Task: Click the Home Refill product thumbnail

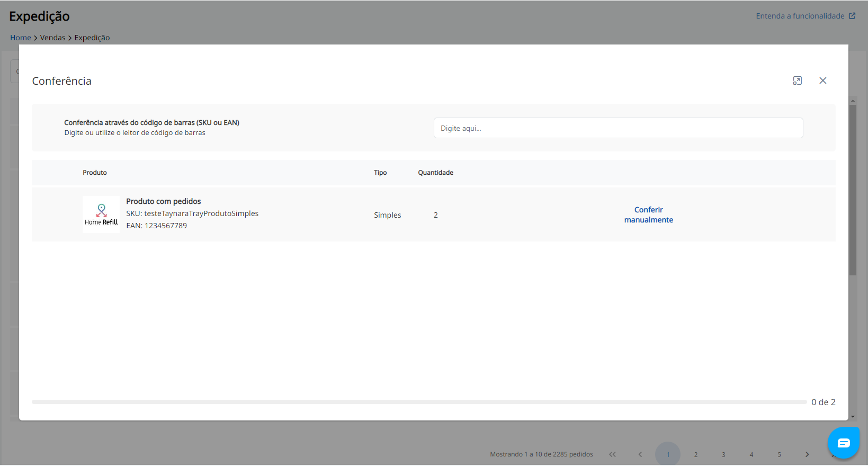Action: pyautogui.click(x=101, y=214)
